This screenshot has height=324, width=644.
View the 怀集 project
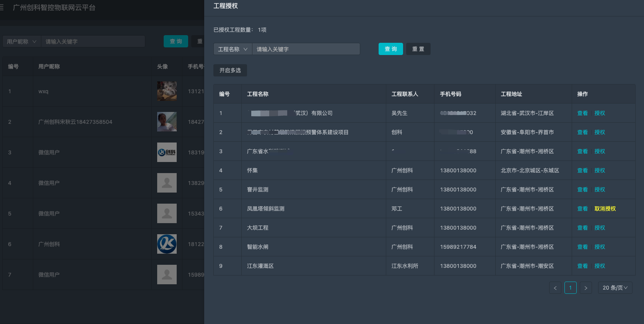coord(582,170)
